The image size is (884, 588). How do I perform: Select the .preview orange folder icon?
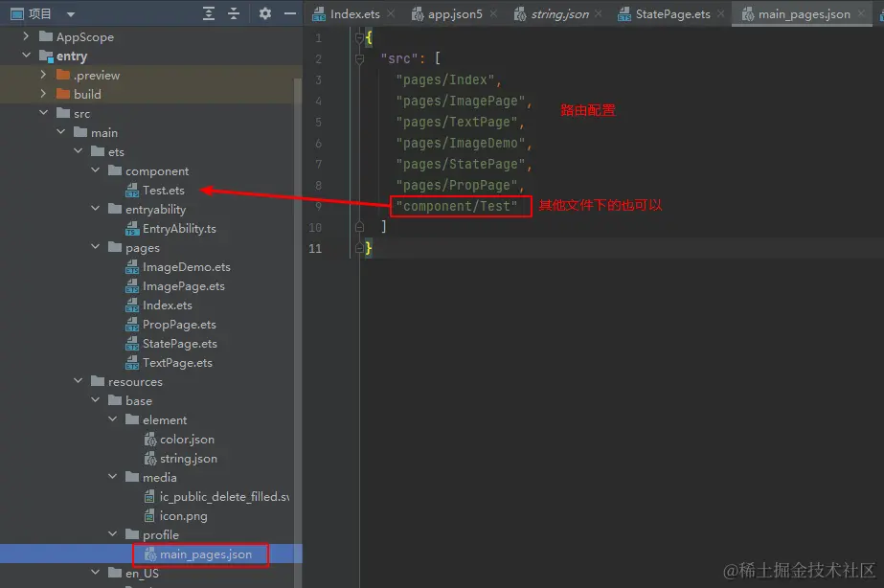pos(63,75)
